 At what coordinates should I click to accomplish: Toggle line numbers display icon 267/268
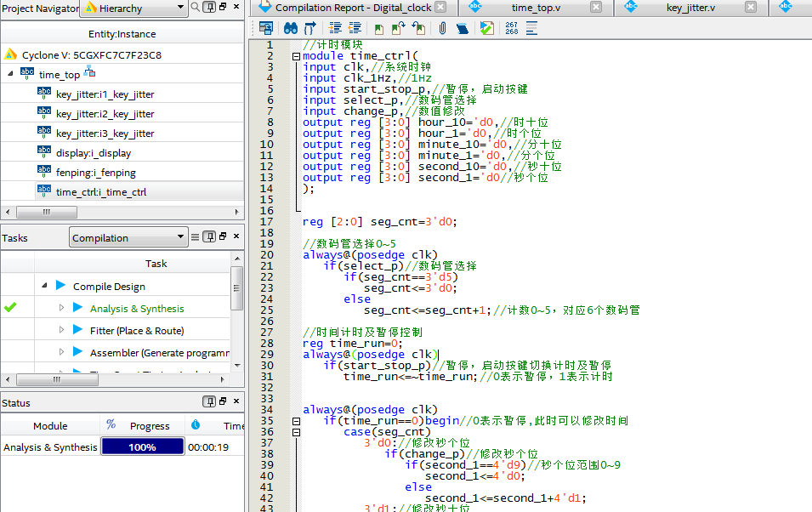click(511, 28)
